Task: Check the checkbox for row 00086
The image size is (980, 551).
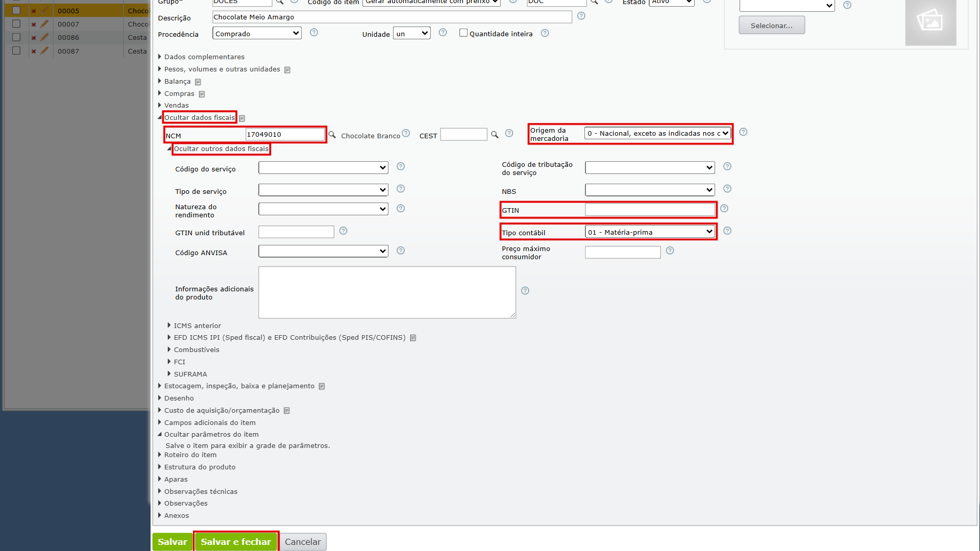Action: tap(16, 37)
